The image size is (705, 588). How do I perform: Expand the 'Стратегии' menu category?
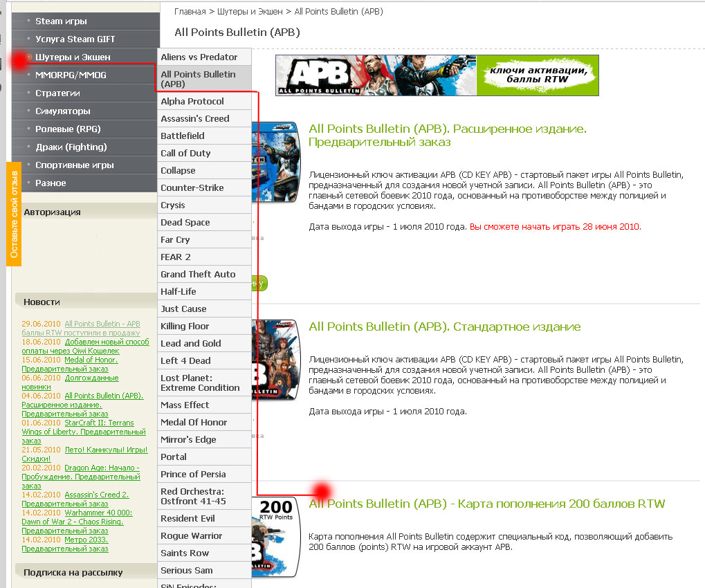coord(57,93)
